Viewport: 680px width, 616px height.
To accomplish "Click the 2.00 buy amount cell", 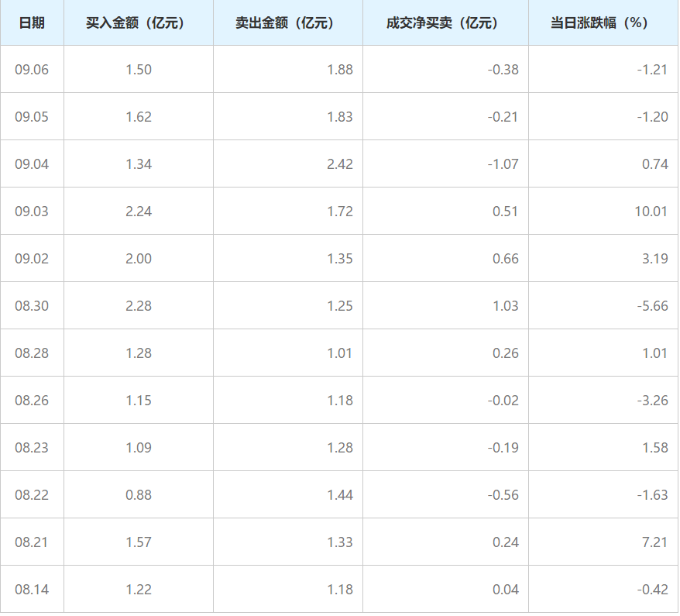I will (139, 259).
